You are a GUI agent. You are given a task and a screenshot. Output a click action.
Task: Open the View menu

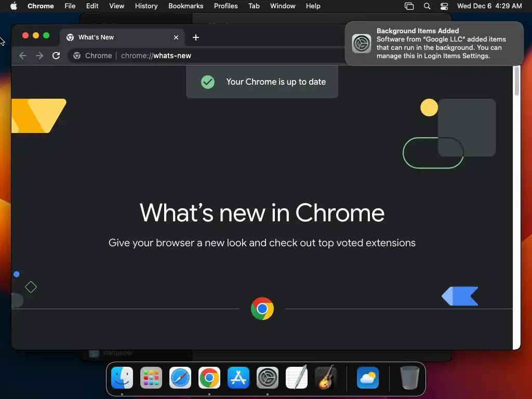[x=117, y=6]
